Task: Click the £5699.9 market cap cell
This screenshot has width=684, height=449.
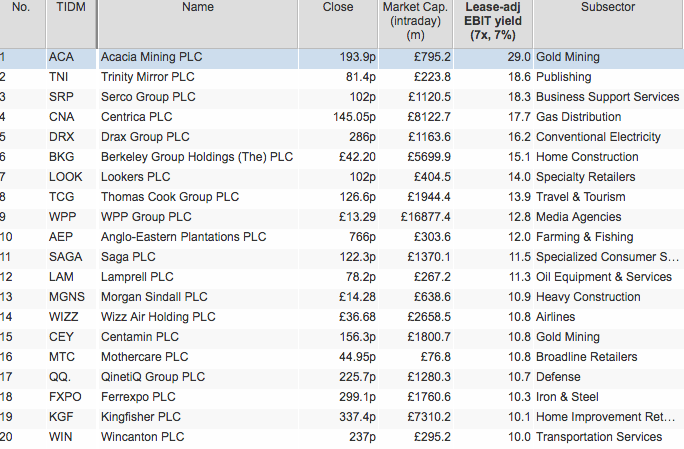Action: tap(429, 157)
